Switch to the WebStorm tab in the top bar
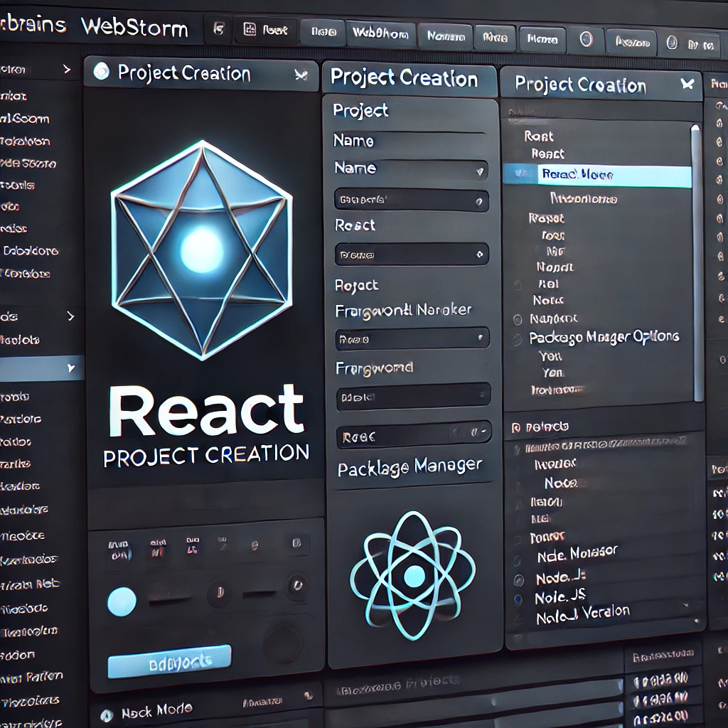The image size is (728, 728). coord(381,33)
